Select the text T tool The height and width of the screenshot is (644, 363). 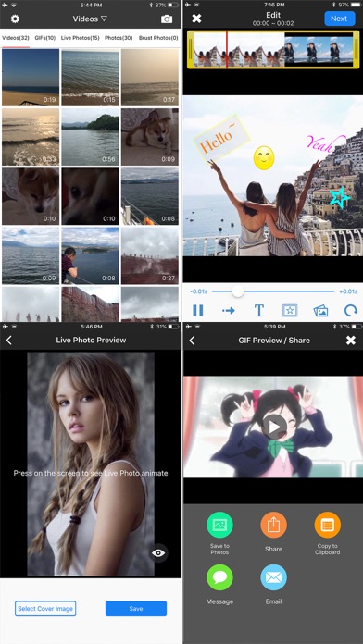259,311
